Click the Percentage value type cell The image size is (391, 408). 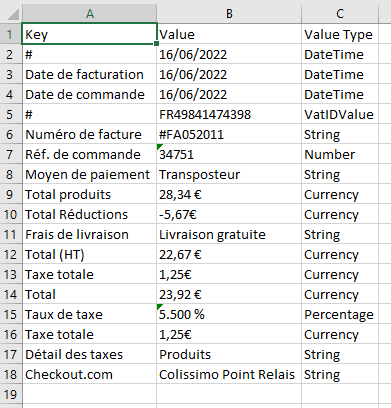(x=340, y=314)
